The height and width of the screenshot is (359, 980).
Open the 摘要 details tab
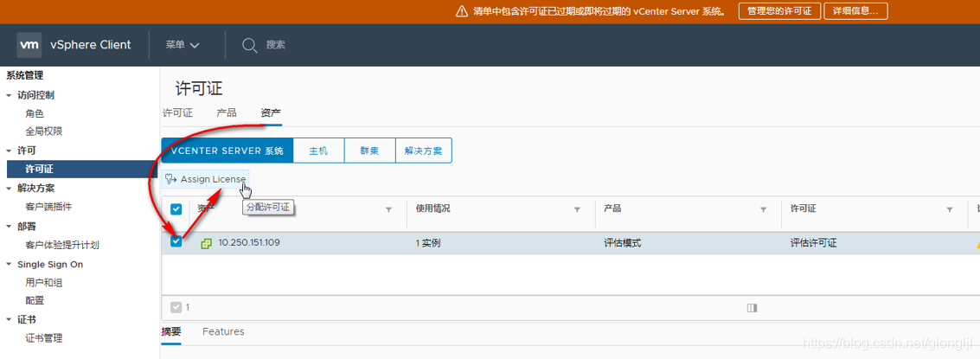click(171, 331)
